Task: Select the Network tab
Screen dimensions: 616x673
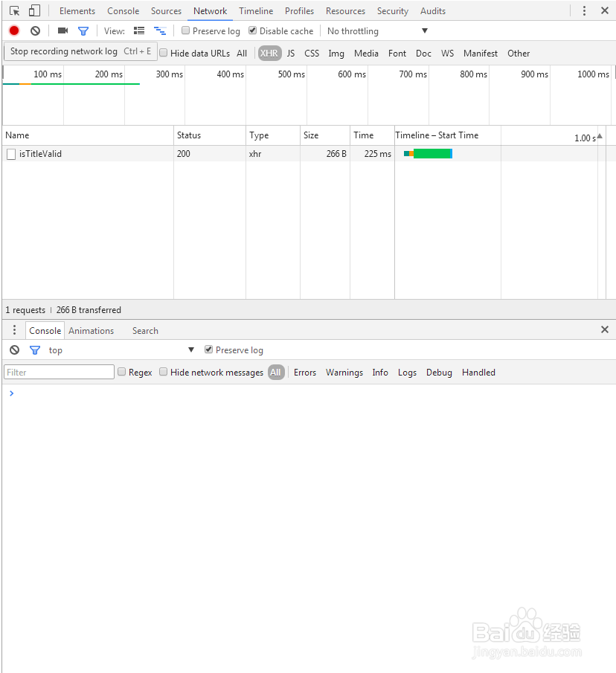Action: (210, 10)
